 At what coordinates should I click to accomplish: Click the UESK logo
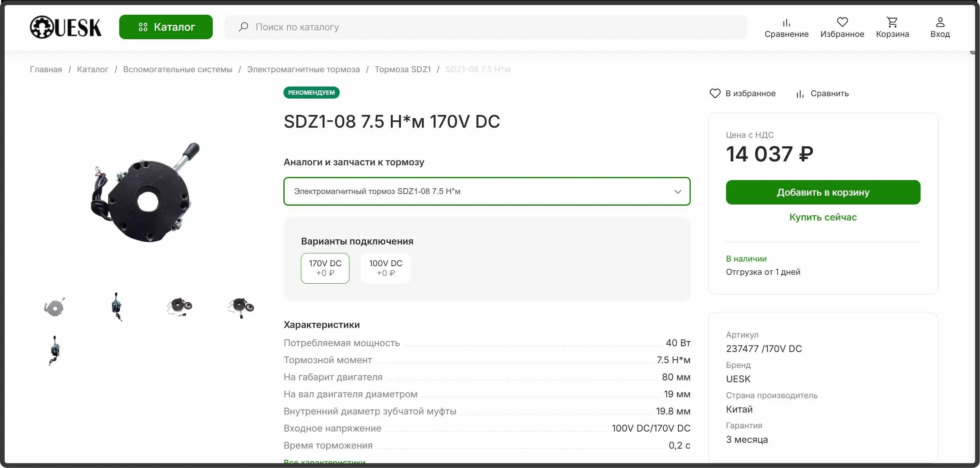(x=66, y=27)
